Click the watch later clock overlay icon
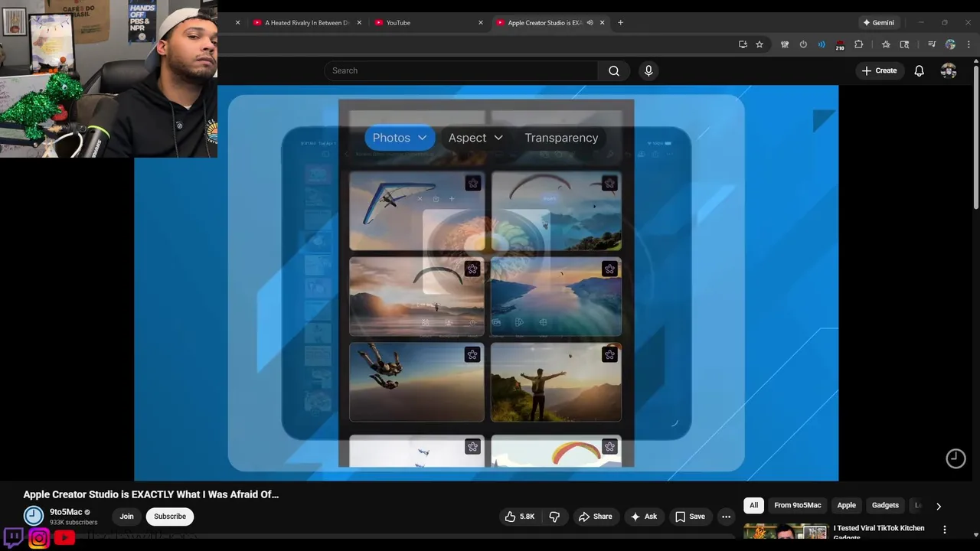The width and height of the screenshot is (980, 551). [x=955, y=458]
